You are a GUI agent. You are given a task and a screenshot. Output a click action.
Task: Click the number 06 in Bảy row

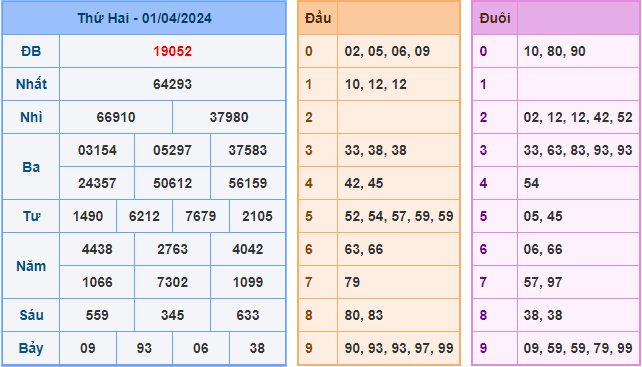[201, 349]
